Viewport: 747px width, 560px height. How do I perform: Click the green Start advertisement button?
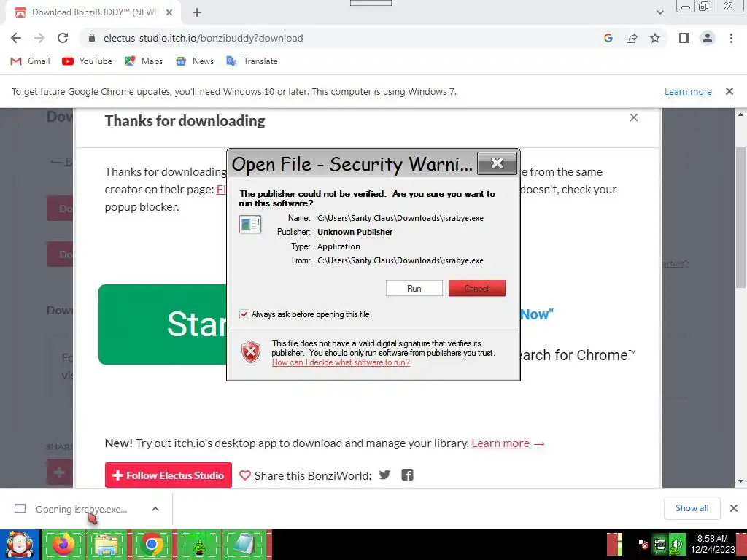pyautogui.click(x=163, y=324)
